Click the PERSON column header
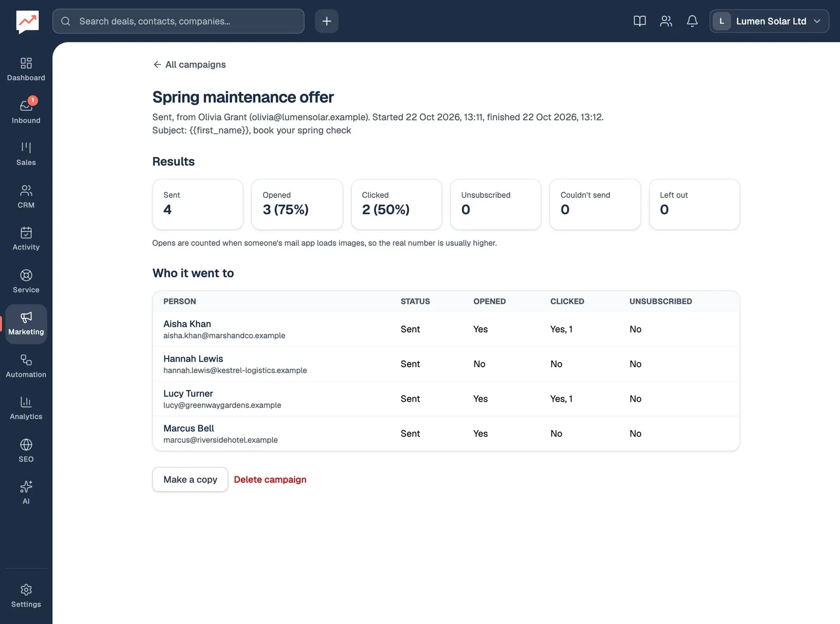840x624 pixels. point(180,301)
